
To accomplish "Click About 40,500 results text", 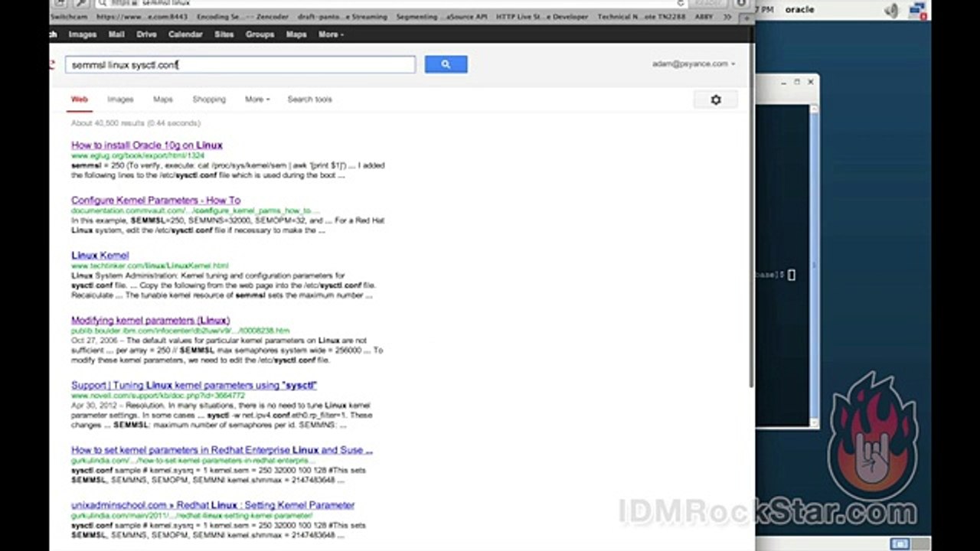I will click(x=136, y=122).
